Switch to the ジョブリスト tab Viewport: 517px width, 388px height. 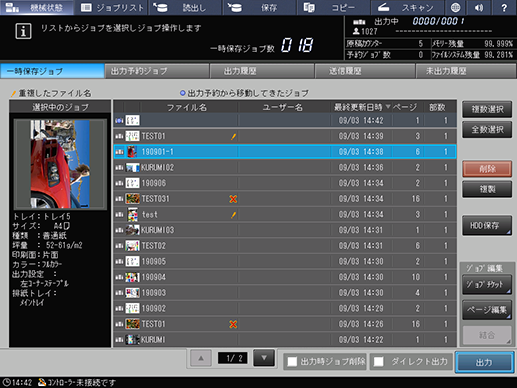pos(112,7)
